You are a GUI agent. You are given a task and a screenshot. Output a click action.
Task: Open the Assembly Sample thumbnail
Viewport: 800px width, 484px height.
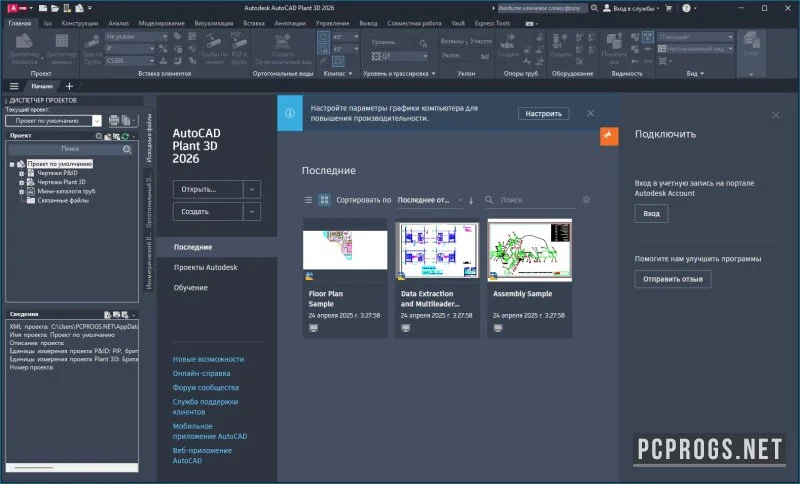click(530, 250)
